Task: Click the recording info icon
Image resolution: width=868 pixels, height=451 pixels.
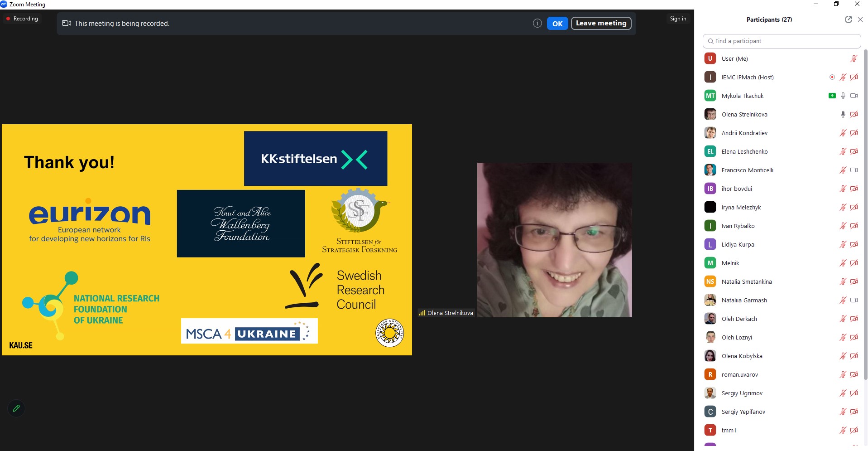Action: [x=537, y=24]
